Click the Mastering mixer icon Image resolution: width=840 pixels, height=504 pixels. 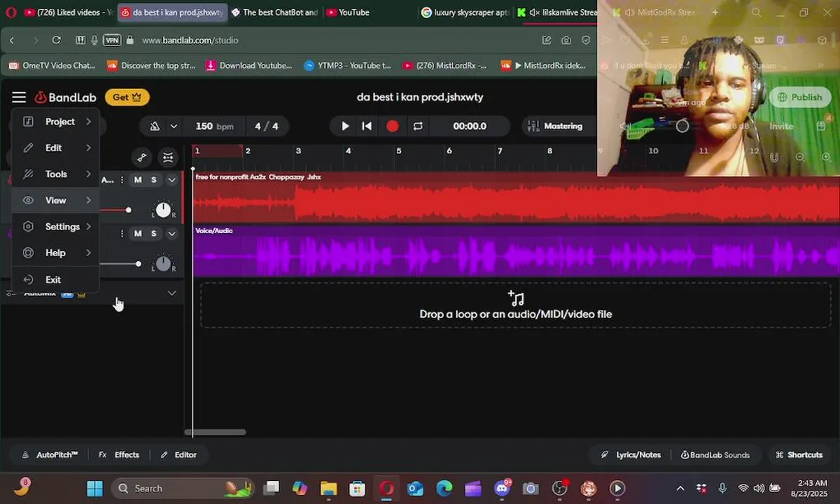click(x=533, y=126)
